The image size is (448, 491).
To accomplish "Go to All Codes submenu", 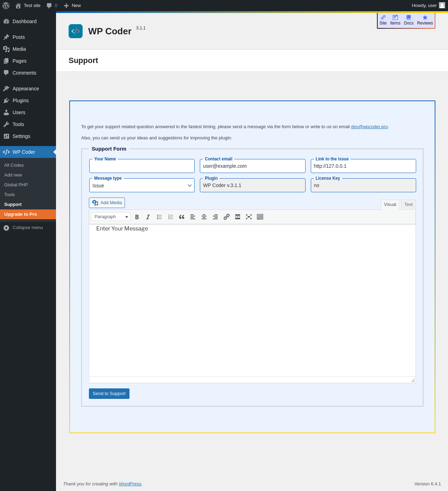I will click(28, 165).
